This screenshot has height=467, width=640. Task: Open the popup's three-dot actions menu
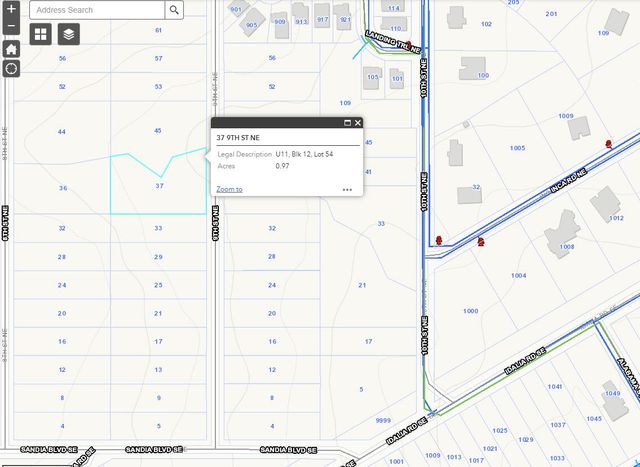347,189
